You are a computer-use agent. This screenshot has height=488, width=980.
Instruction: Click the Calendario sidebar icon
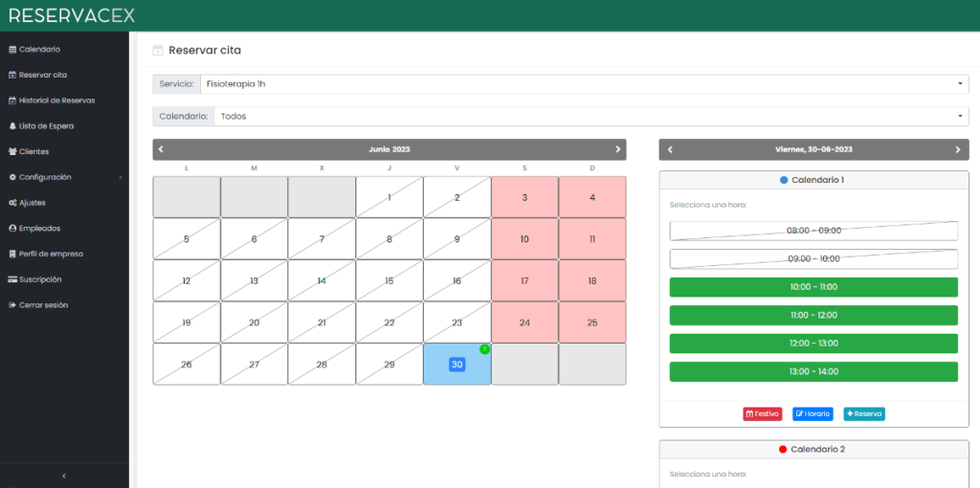11,50
